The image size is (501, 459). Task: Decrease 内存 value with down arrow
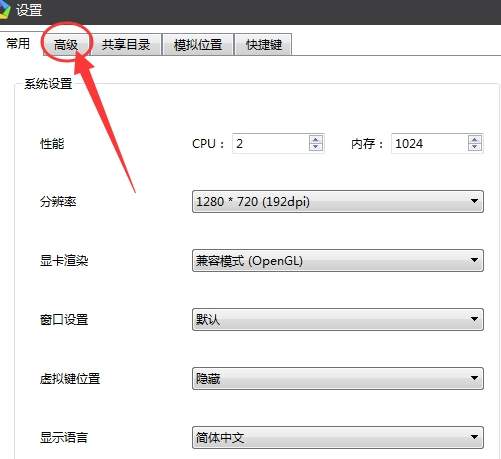[475, 147]
